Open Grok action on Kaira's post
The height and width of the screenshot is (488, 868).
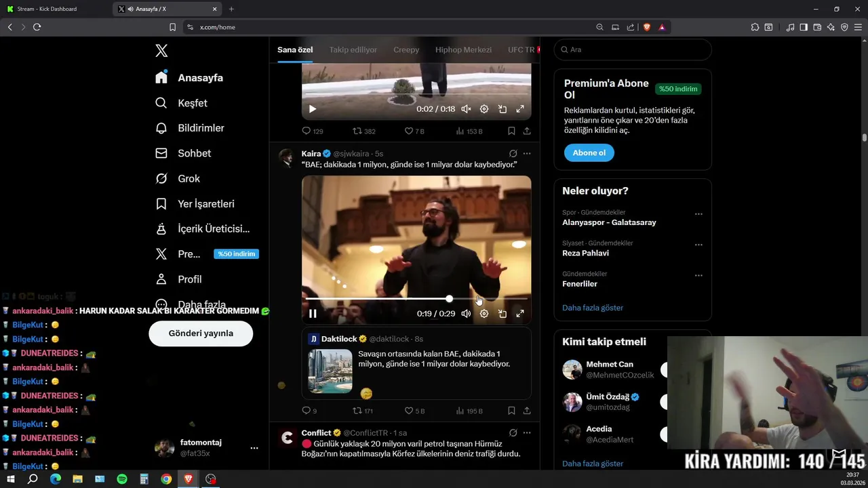coord(513,154)
